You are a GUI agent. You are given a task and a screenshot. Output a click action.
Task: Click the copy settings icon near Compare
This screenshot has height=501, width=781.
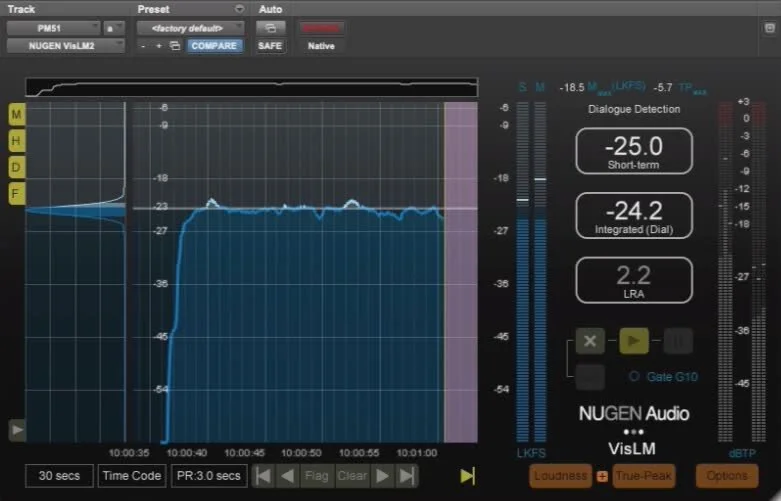point(175,46)
